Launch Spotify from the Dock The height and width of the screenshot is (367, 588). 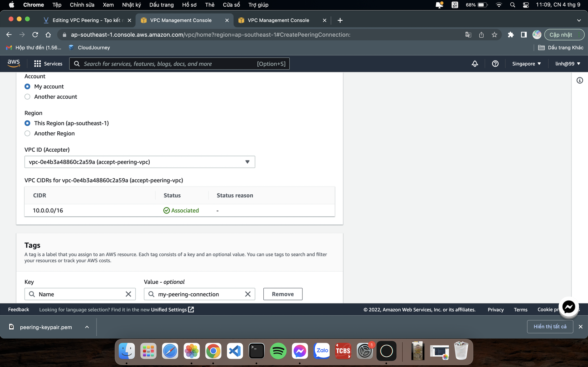278,351
